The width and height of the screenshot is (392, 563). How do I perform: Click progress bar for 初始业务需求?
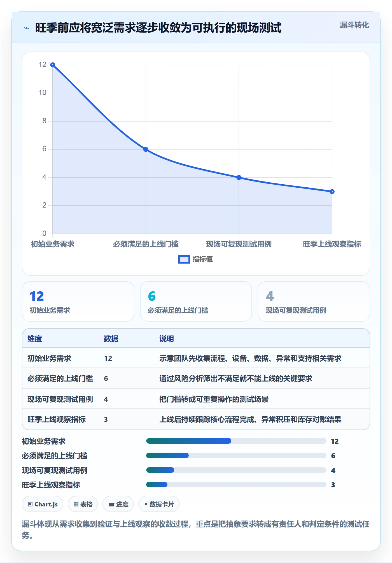(x=236, y=441)
